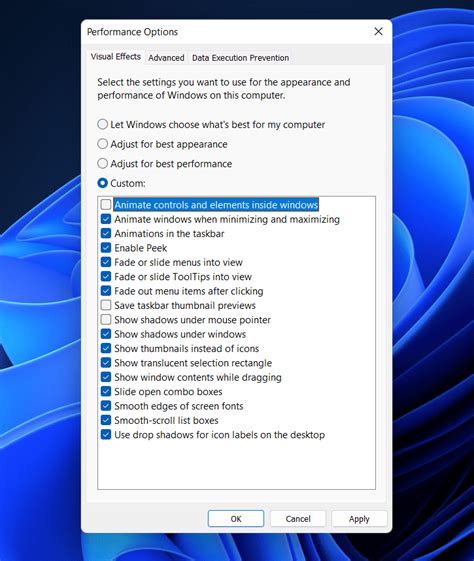Switch to the Visual Effects tab
The height and width of the screenshot is (561, 474).
(x=116, y=57)
